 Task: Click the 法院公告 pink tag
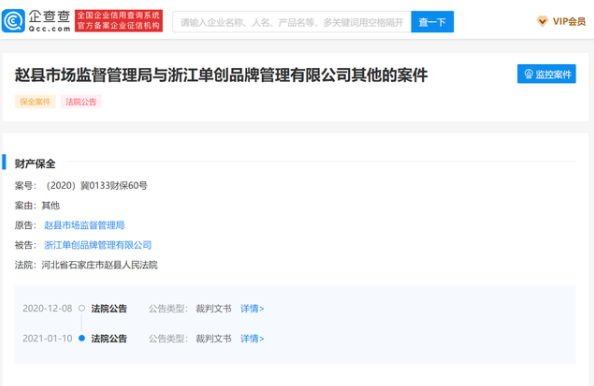click(81, 102)
